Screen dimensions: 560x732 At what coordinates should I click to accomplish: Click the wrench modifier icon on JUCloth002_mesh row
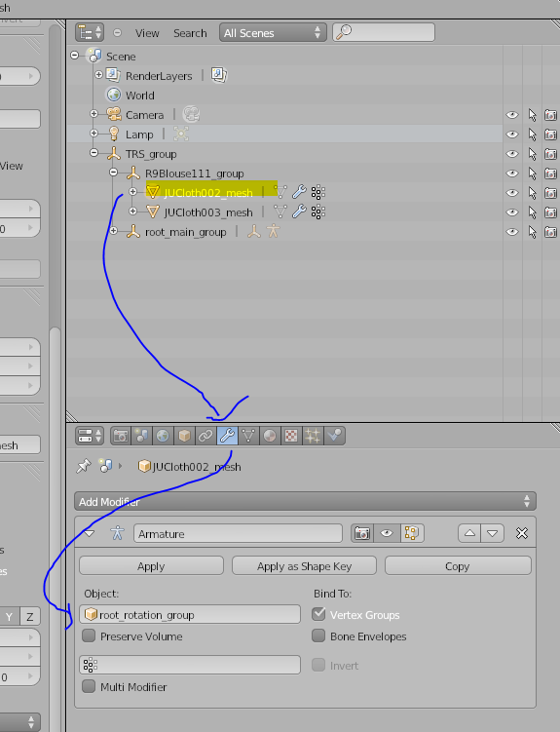(x=299, y=192)
